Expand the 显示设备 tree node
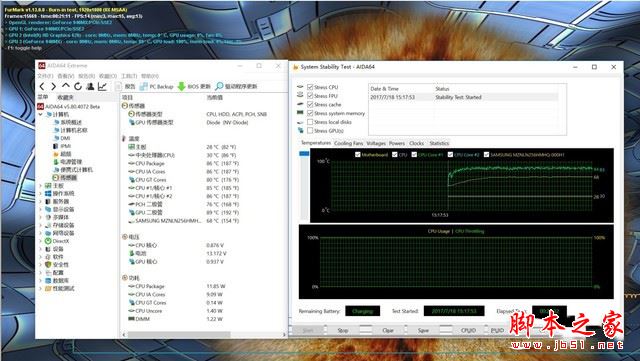 41,209
